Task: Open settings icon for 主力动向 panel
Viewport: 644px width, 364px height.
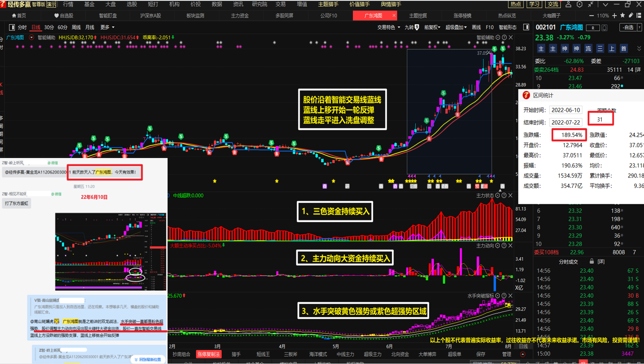Action: tap(498, 245)
